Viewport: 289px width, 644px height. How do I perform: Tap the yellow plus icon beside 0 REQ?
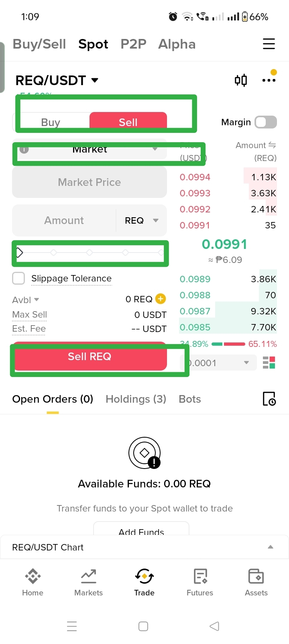point(161,299)
